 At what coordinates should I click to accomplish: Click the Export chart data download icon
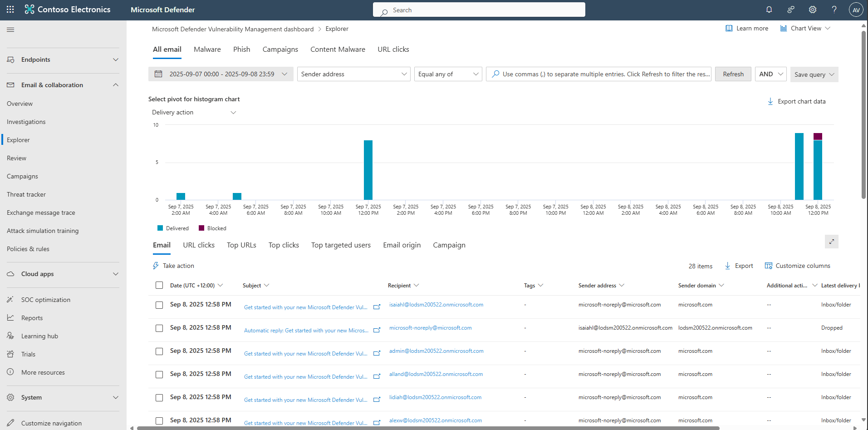770,101
